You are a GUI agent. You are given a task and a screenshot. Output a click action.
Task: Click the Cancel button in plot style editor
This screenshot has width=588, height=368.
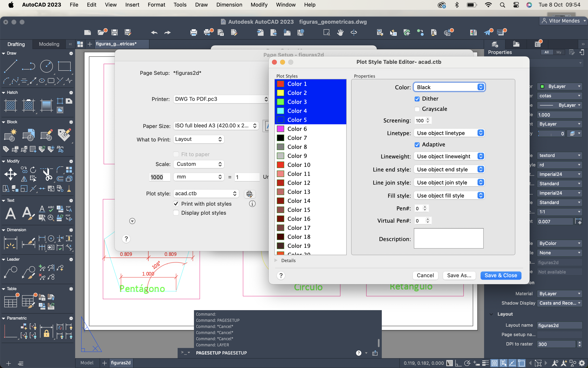coord(425,275)
